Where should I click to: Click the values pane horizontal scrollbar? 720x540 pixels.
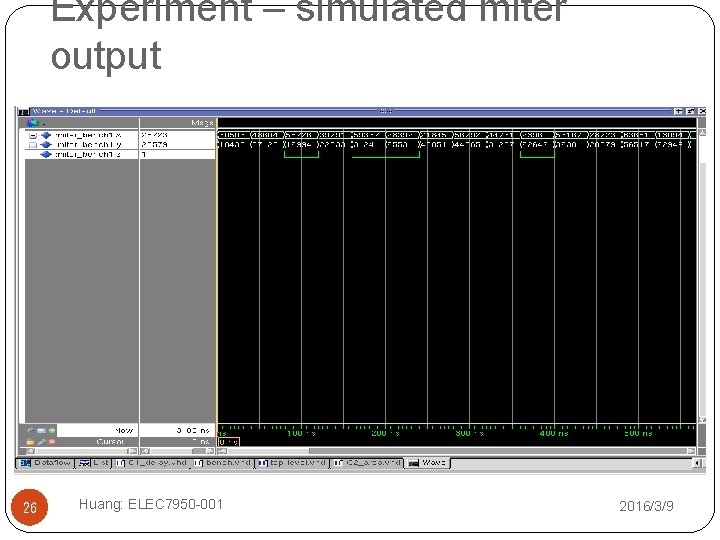(x=177, y=451)
